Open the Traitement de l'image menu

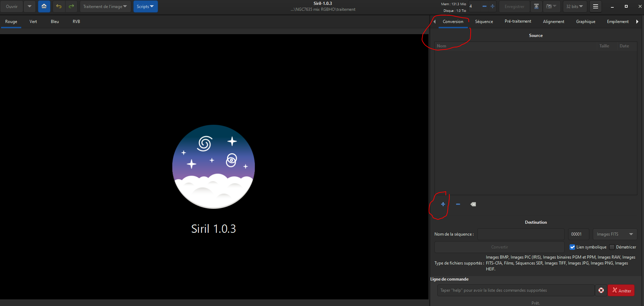tap(105, 6)
